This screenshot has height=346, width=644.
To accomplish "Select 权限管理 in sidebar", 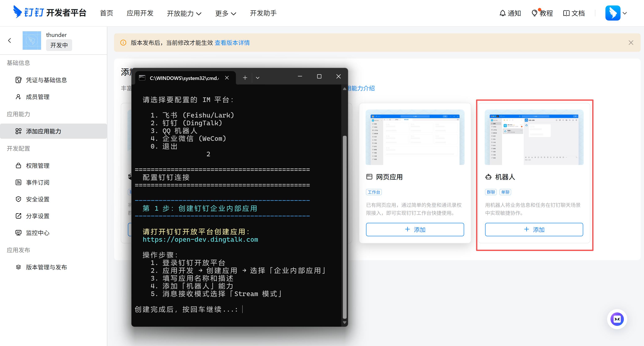I will (x=38, y=166).
